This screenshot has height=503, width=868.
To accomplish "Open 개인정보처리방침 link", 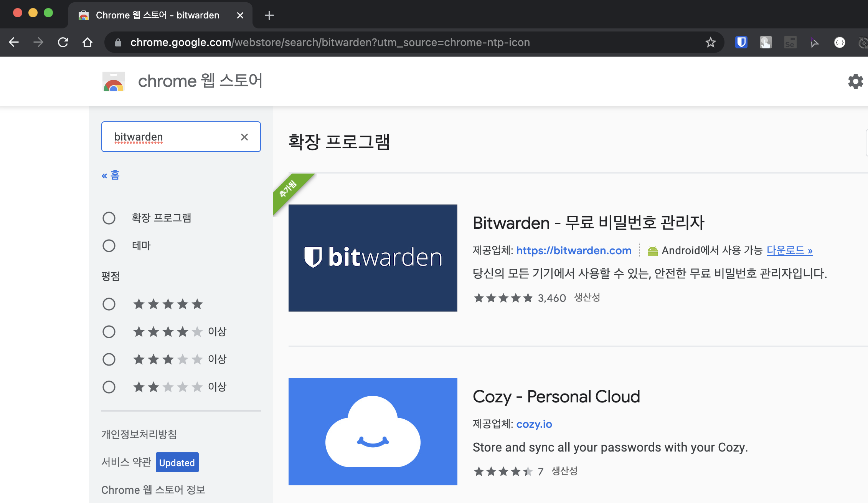I will click(x=139, y=434).
